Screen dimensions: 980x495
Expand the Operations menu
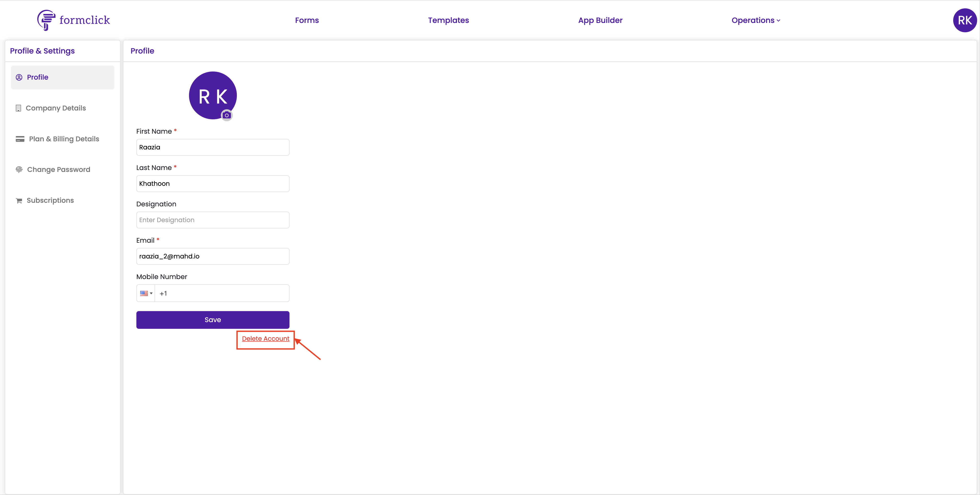coord(756,20)
